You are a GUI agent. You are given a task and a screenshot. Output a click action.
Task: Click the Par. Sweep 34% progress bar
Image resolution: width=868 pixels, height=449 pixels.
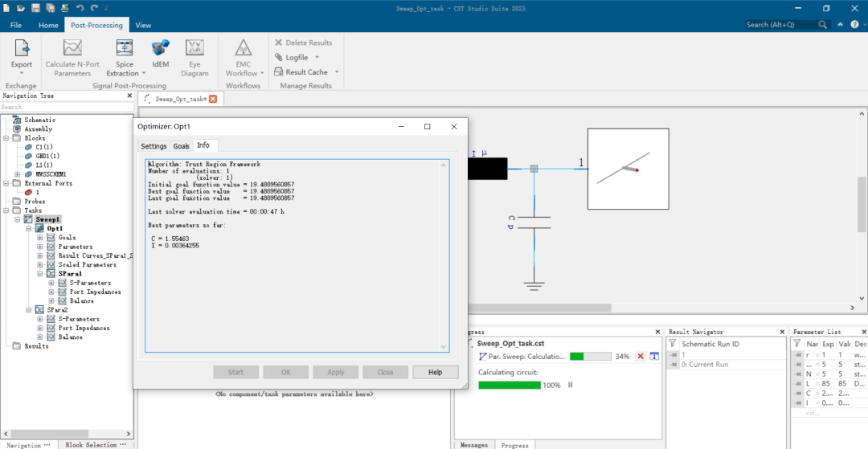(x=591, y=356)
